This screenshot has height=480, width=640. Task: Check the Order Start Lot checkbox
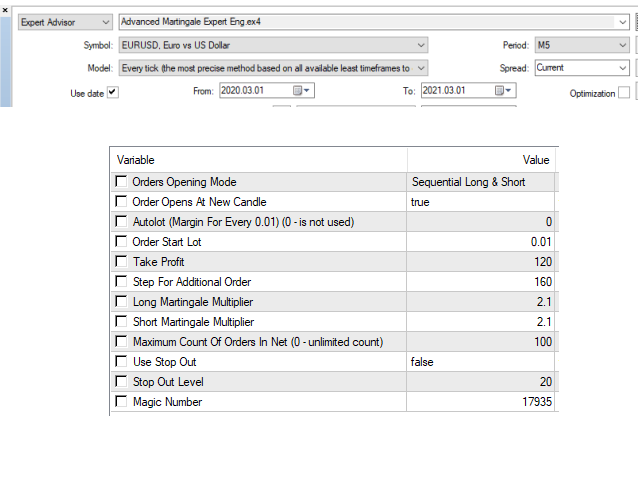tap(121, 241)
